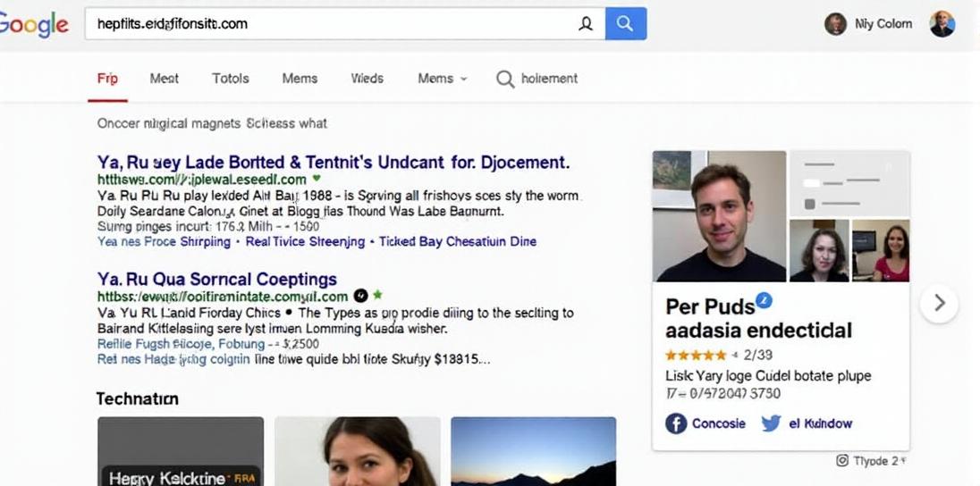Open the dark-haired woman photo in panel
The height and width of the screenshot is (486, 980).
(819, 250)
